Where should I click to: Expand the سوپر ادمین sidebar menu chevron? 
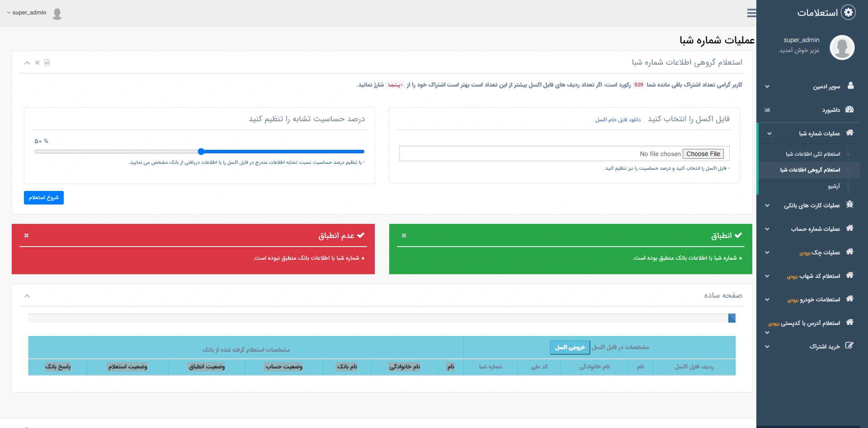pos(767,86)
